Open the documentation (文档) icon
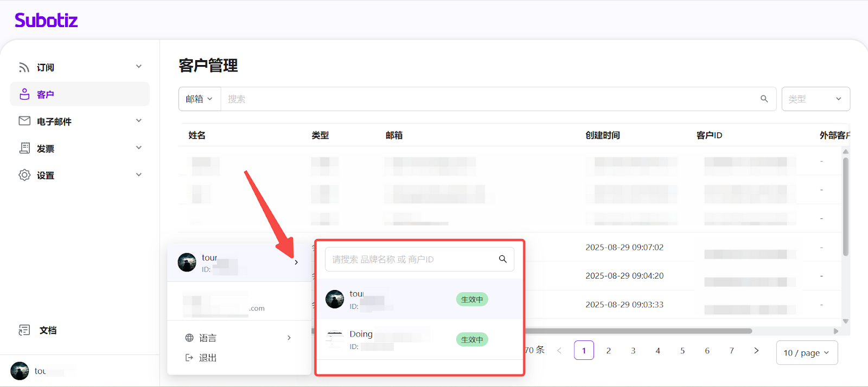 (24, 330)
